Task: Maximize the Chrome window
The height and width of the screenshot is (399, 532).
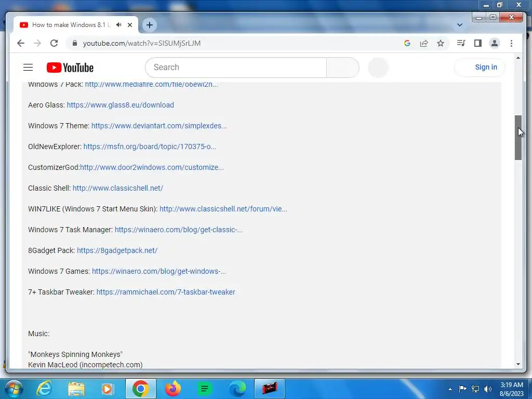Action: pos(493,17)
